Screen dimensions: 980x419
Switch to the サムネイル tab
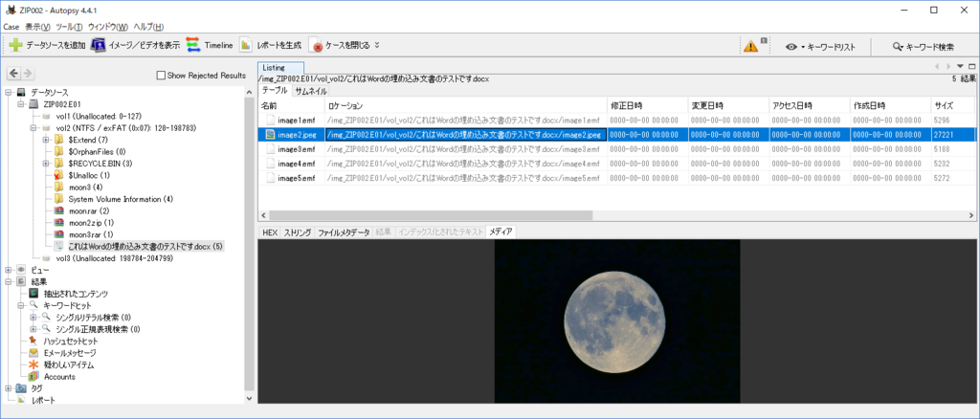pos(310,91)
